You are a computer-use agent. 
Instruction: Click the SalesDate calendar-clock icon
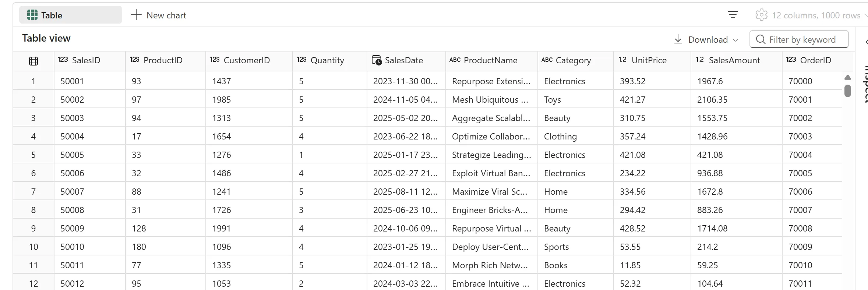point(377,60)
